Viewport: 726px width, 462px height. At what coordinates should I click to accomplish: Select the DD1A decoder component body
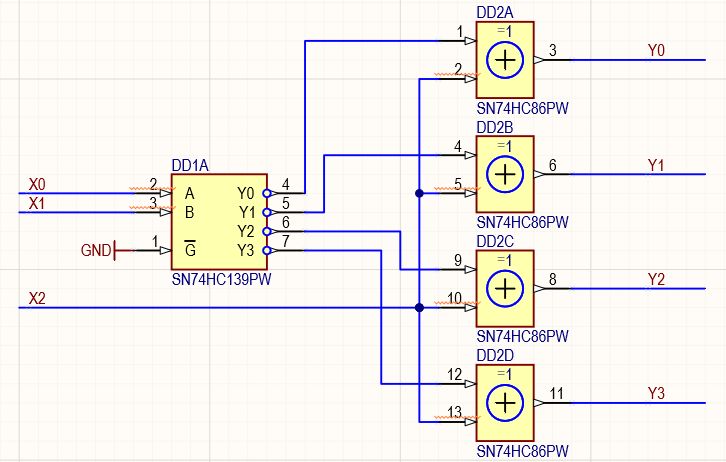(x=219, y=222)
